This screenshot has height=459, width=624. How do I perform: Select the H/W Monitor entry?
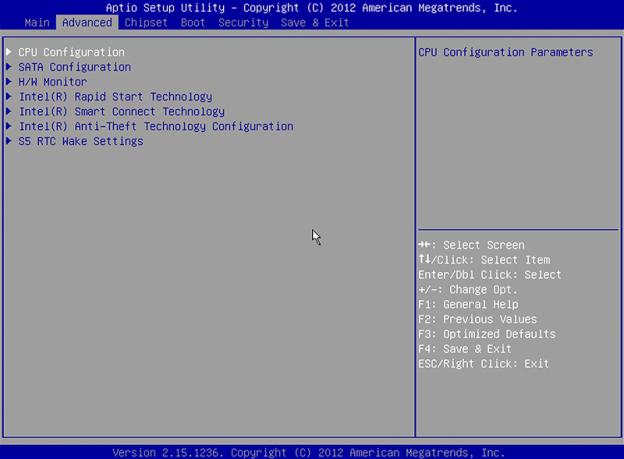coord(53,82)
